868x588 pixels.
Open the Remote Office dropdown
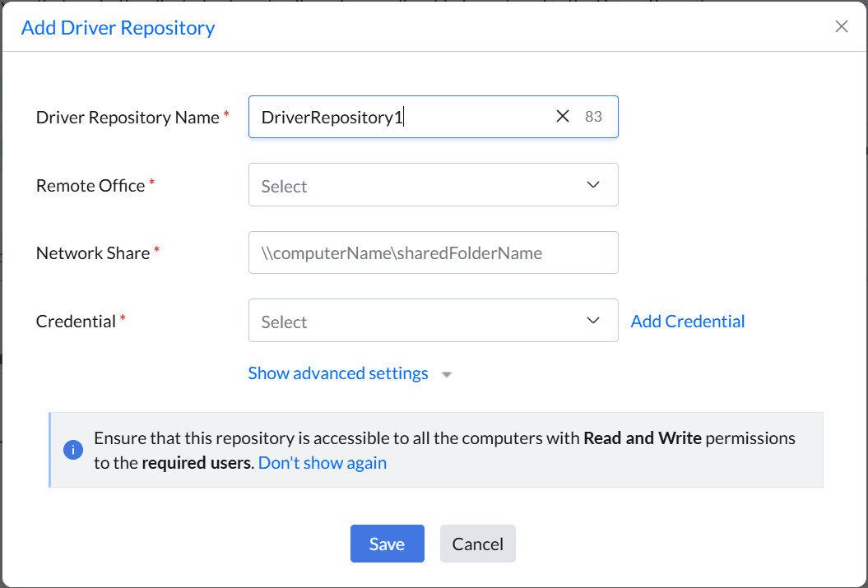tap(434, 185)
